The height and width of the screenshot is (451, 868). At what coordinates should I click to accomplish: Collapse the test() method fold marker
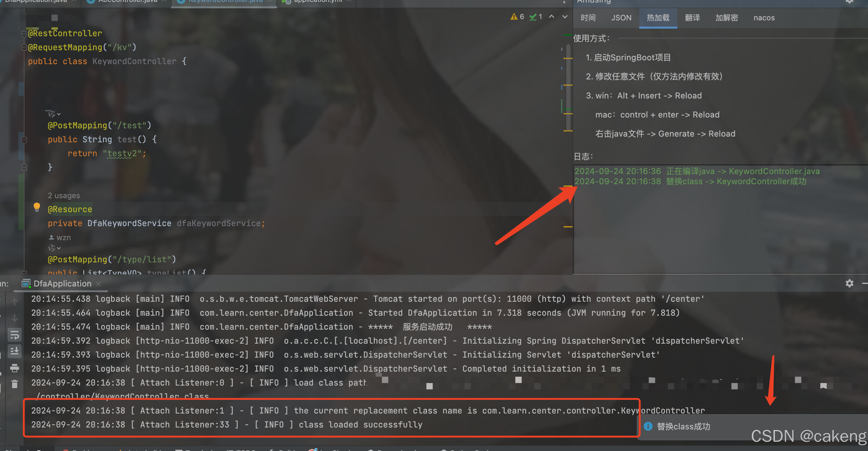pyautogui.click(x=24, y=139)
